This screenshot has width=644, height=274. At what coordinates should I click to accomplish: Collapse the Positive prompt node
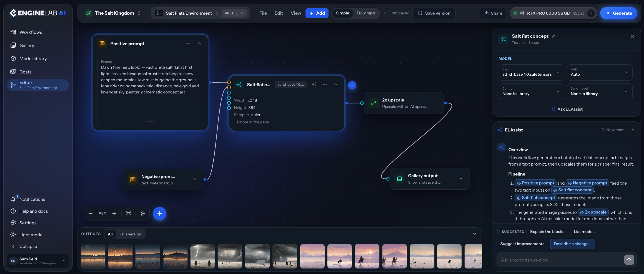199,43
